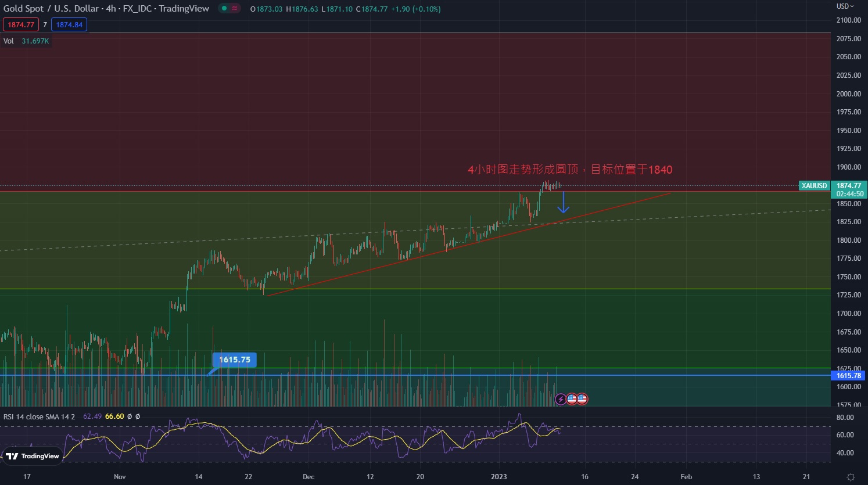Click the pink approximate-data icon beside the title

[x=235, y=9]
